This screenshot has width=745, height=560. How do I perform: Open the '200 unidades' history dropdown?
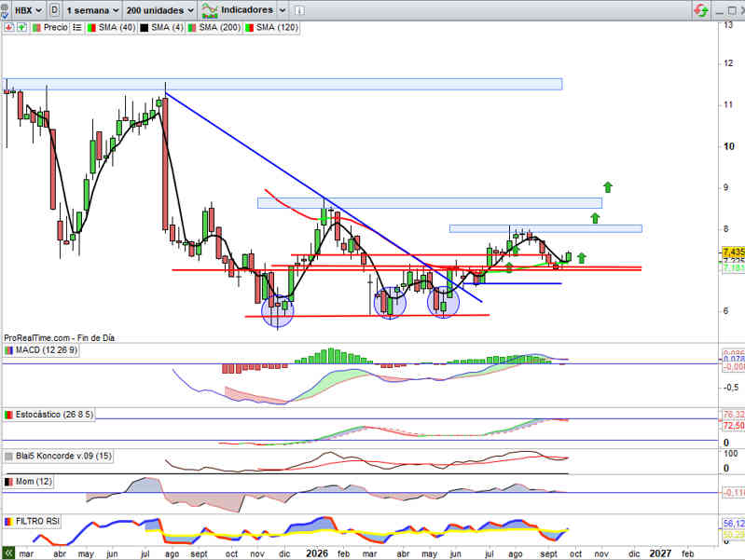(x=159, y=10)
